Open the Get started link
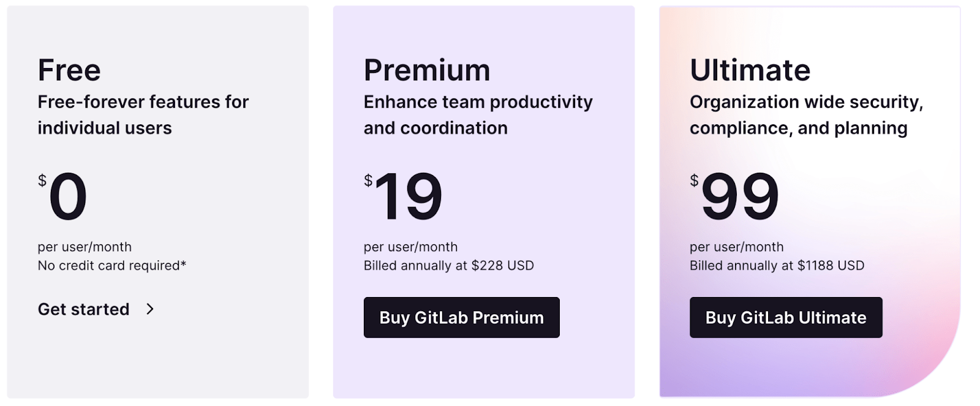 84,309
